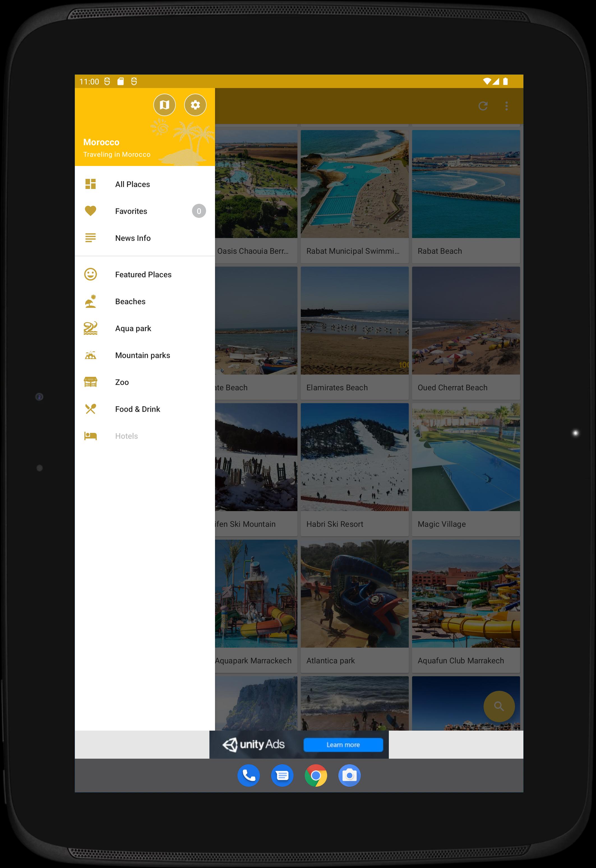The image size is (596, 868).
Task: Click the Morocco drawer title
Action: pos(101,142)
